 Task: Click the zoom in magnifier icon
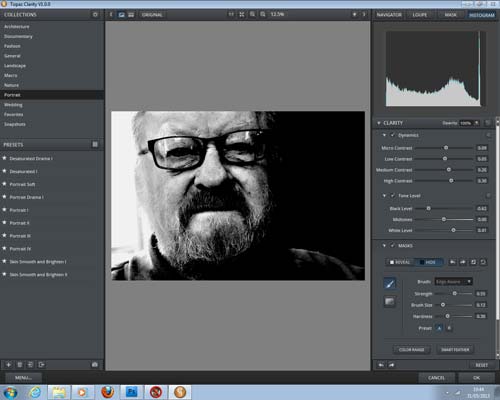point(252,14)
